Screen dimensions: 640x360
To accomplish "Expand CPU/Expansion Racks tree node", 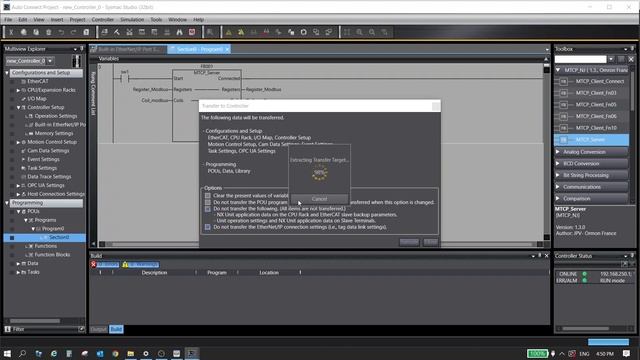I will [x=18, y=90].
